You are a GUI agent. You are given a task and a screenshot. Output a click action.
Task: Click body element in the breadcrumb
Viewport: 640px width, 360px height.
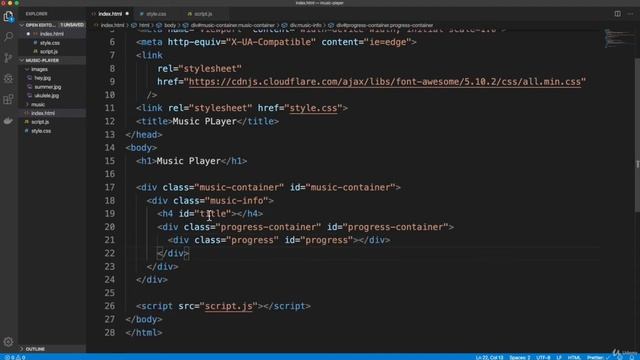(x=170, y=25)
